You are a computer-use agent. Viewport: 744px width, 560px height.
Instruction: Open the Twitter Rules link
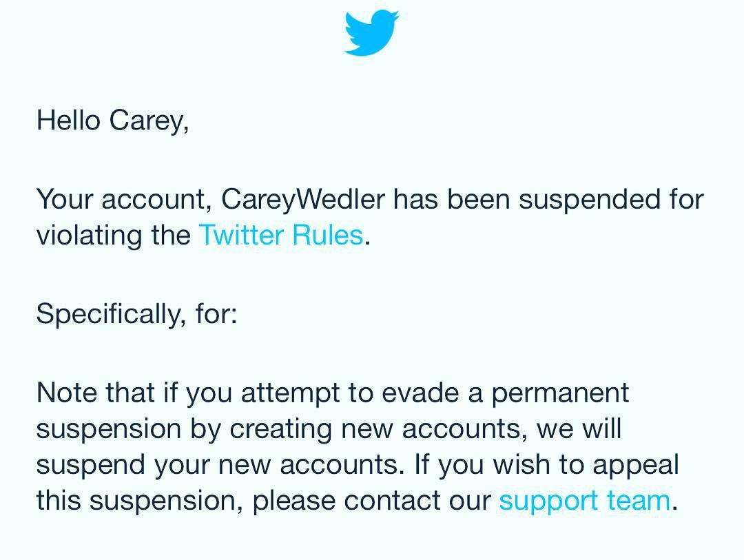tap(280, 236)
